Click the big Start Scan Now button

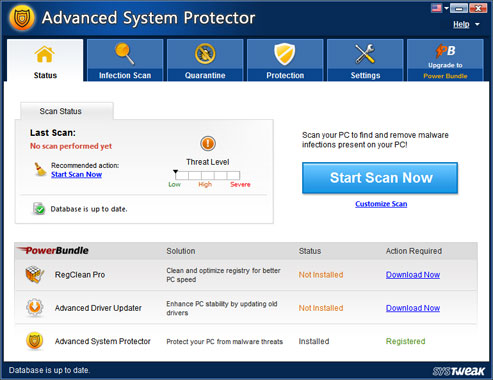pyautogui.click(x=380, y=178)
